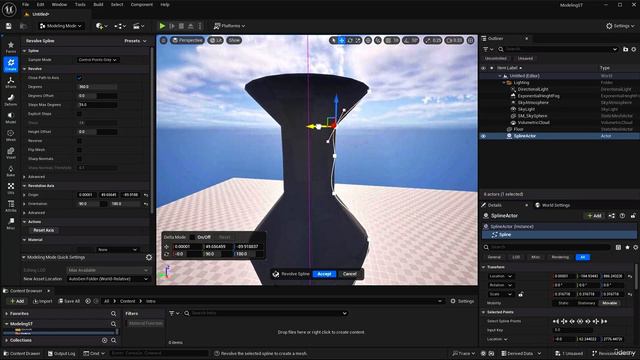Screen dimensions: 640x360
Task: Open the Sample Mode dropdown
Action: 98,60
